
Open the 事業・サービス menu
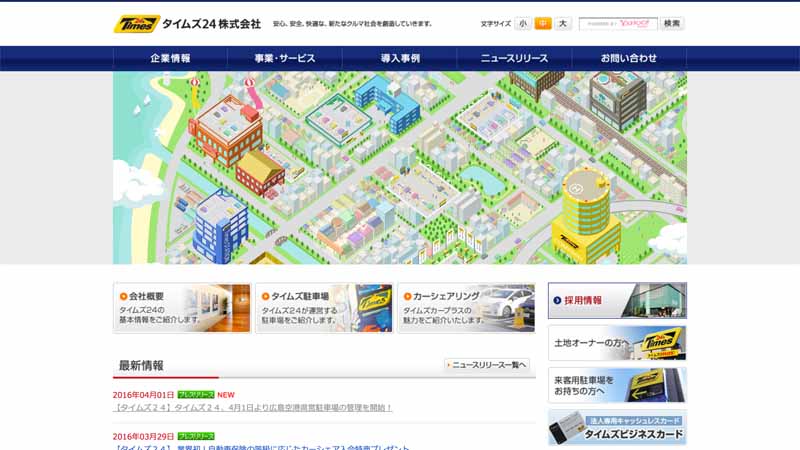[285, 58]
